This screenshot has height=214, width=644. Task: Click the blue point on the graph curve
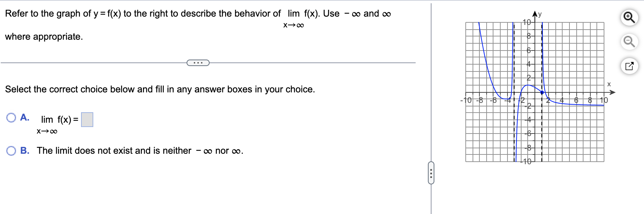click(542, 93)
